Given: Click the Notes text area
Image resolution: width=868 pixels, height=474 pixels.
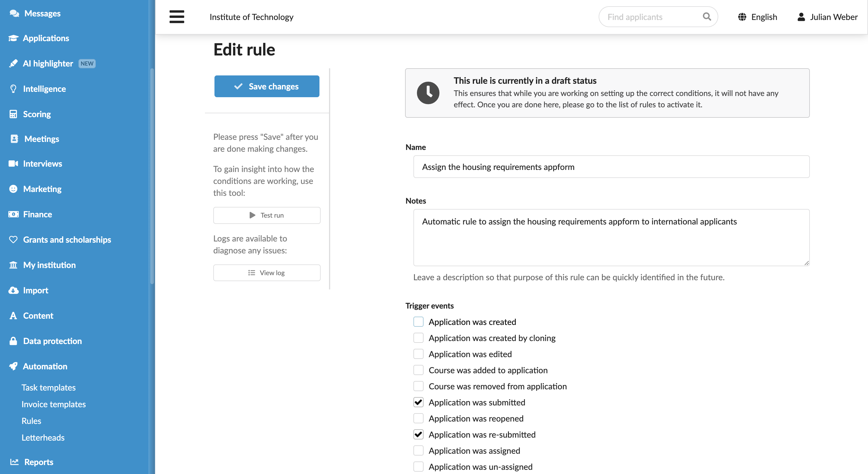Looking at the screenshot, I should [611, 237].
